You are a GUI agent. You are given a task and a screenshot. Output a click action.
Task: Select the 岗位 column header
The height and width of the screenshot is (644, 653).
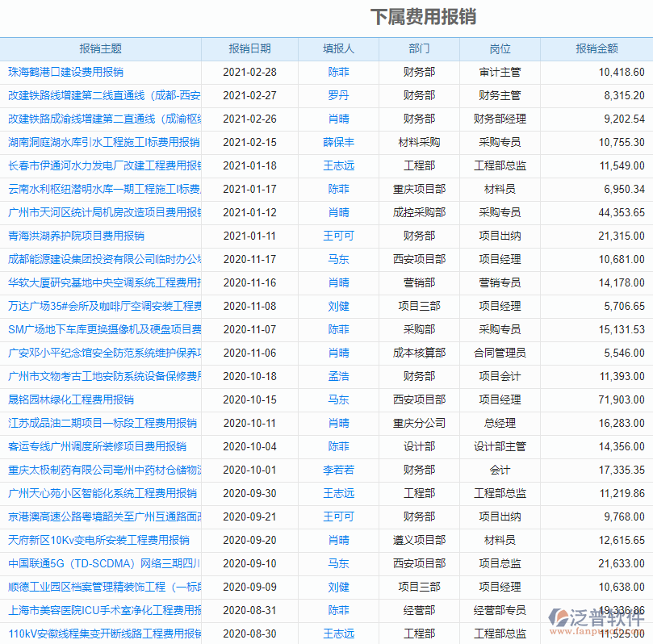[500, 49]
